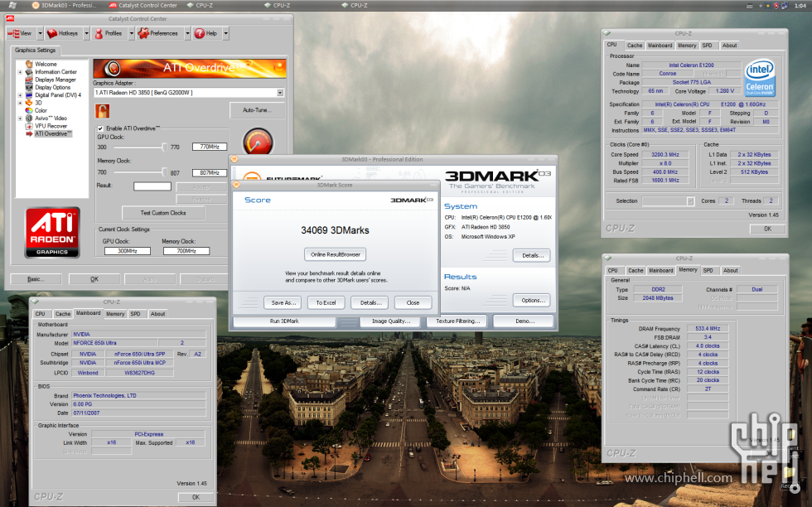Select Color in the graphics settings tree

point(41,110)
